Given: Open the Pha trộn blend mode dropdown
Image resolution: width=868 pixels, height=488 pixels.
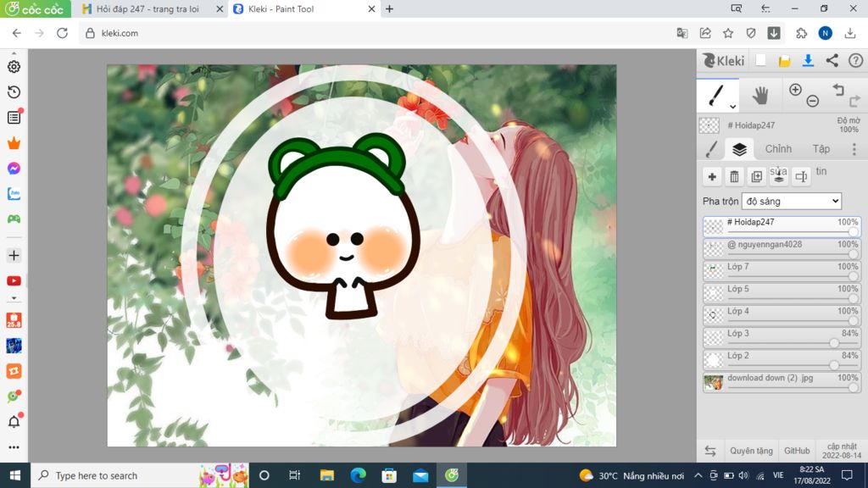Looking at the screenshot, I should 792,202.
